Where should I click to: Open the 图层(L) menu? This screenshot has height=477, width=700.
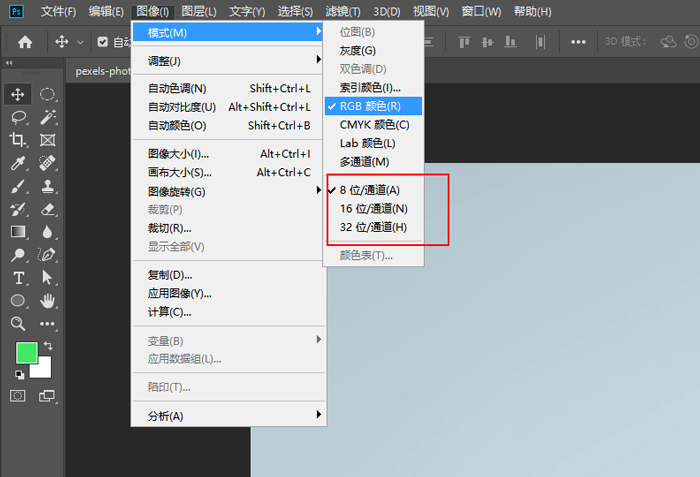click(x=199, y=12)
